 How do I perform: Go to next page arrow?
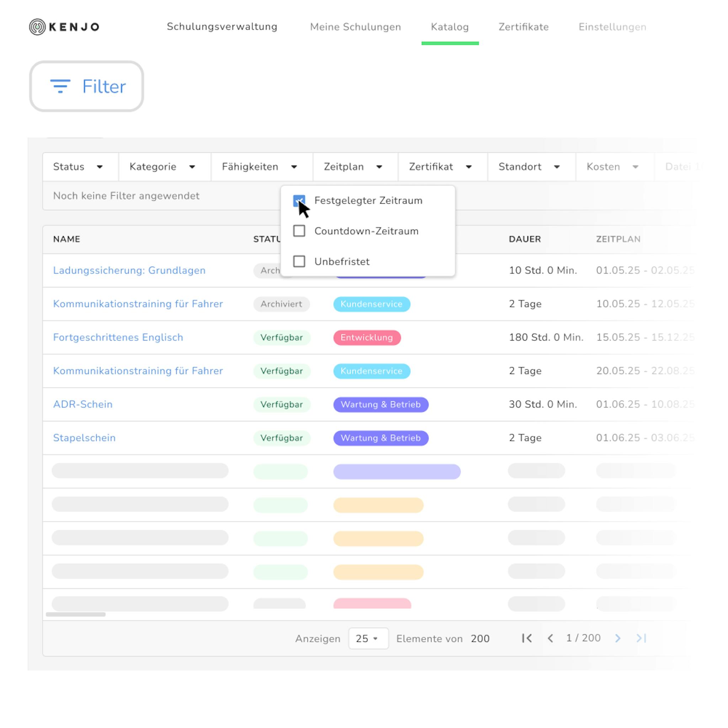pos(617,638)
